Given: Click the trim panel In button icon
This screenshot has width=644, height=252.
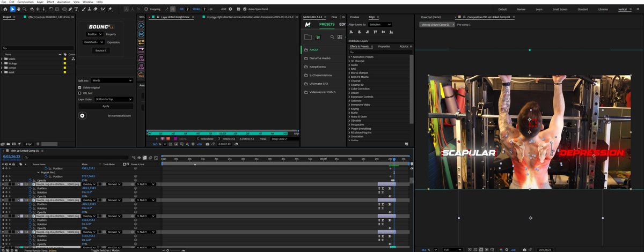Looking at the screenshot, I should pos(141,26).
